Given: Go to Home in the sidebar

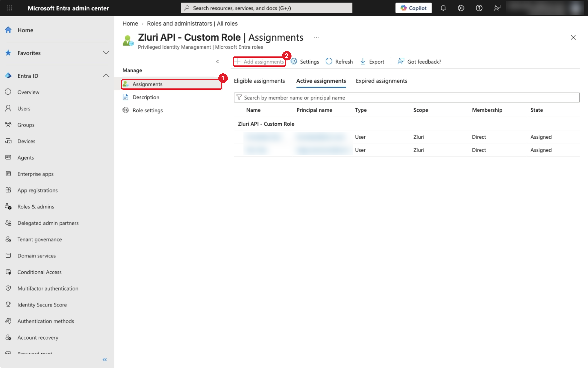Looking at the screenshot, I should [25, 30].
